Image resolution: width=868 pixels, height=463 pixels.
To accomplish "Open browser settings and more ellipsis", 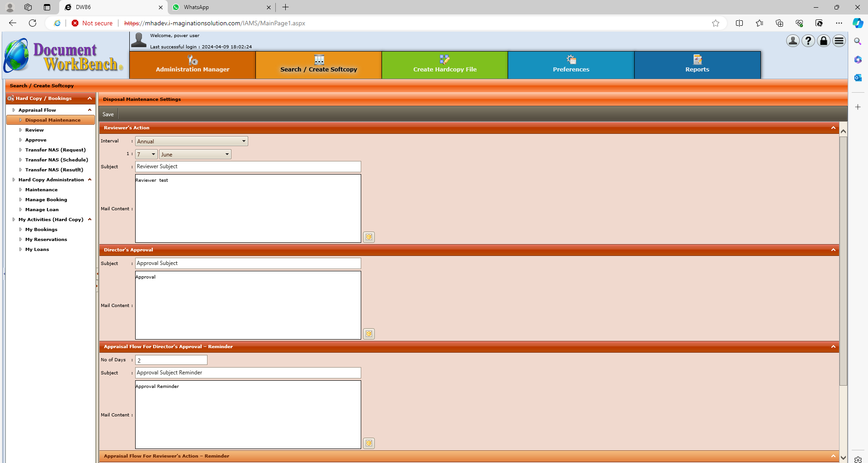I will pos(839,23).
